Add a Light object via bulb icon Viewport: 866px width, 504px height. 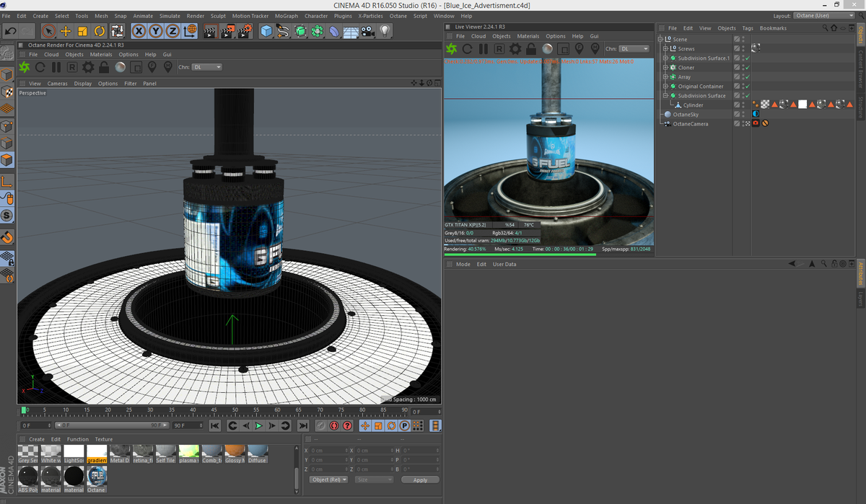pyautogui.click(x=386, y=31)
